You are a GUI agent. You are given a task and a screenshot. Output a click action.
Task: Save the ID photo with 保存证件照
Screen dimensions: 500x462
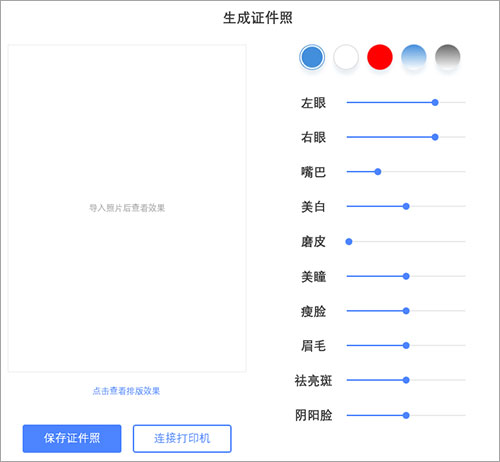pos(72,438)
